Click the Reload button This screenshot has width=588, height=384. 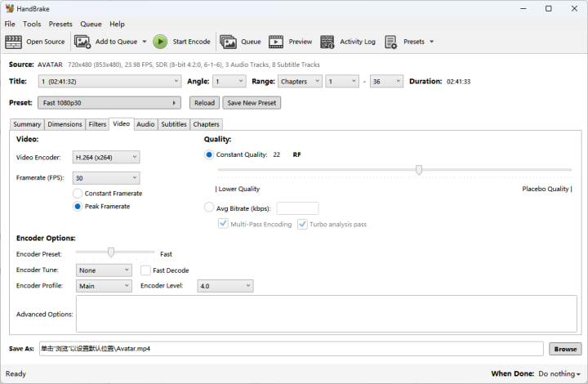pos(204,103)
